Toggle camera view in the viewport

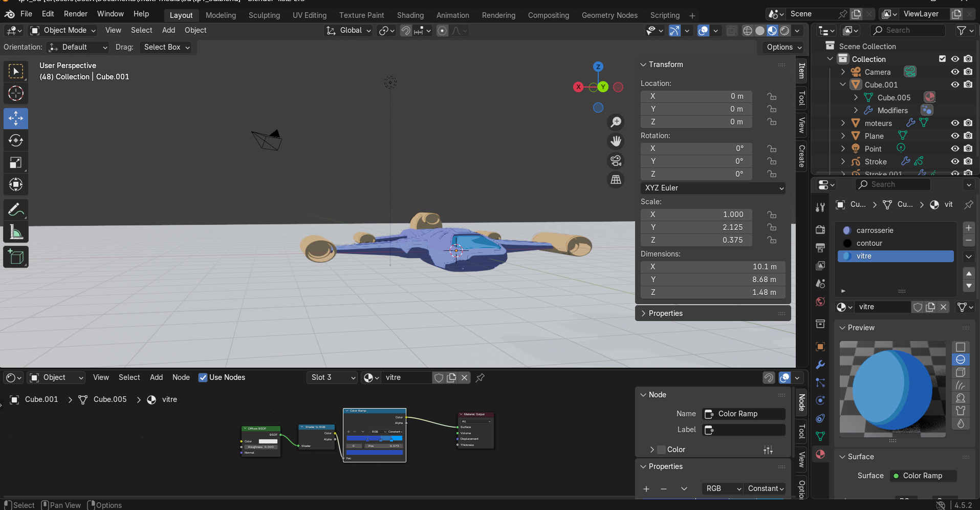pyautogui.click(x=616, y=161)
